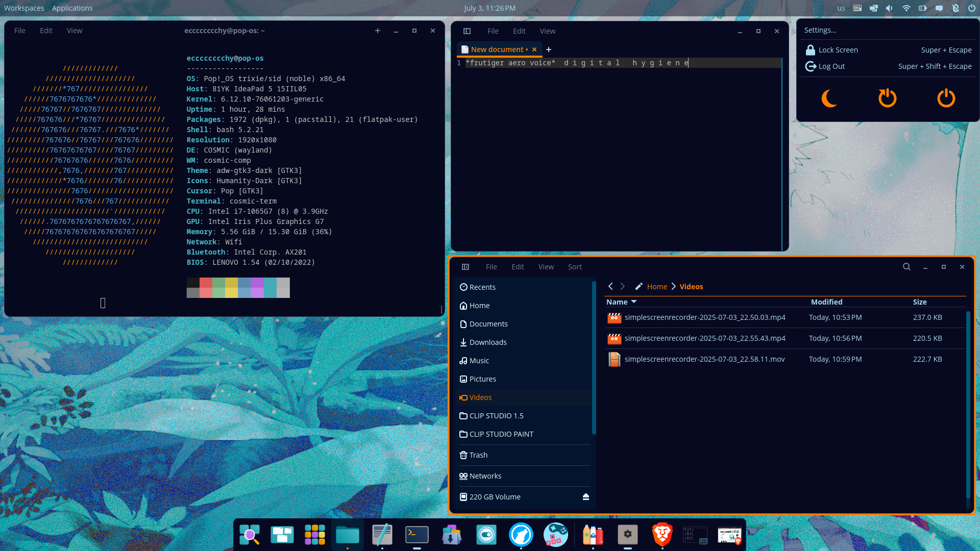Go to Home in the path breadcrumb
The image size is (980, 551).
pos(657,287)
